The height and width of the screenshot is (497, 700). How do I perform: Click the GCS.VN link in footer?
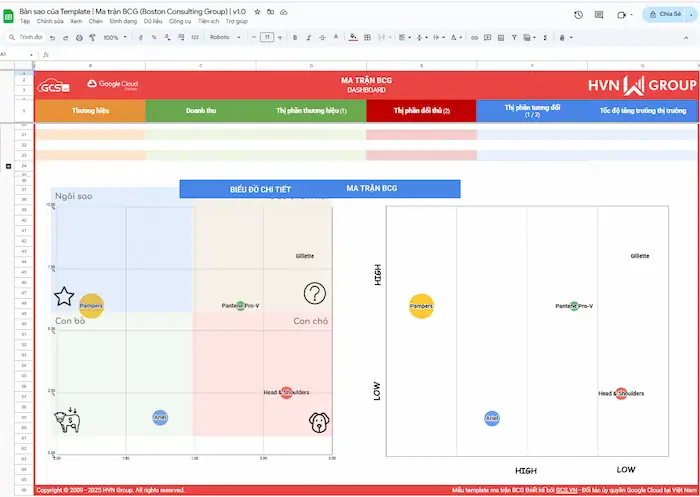[566, 490]
